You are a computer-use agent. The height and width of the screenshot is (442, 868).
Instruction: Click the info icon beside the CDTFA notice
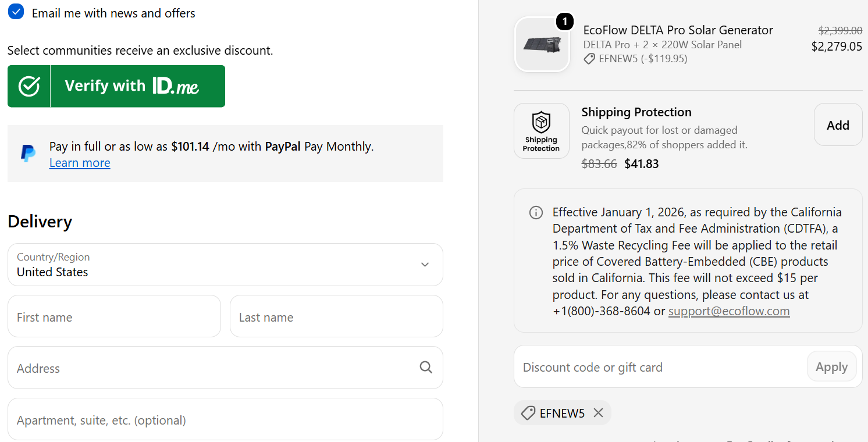pos(536,212)
